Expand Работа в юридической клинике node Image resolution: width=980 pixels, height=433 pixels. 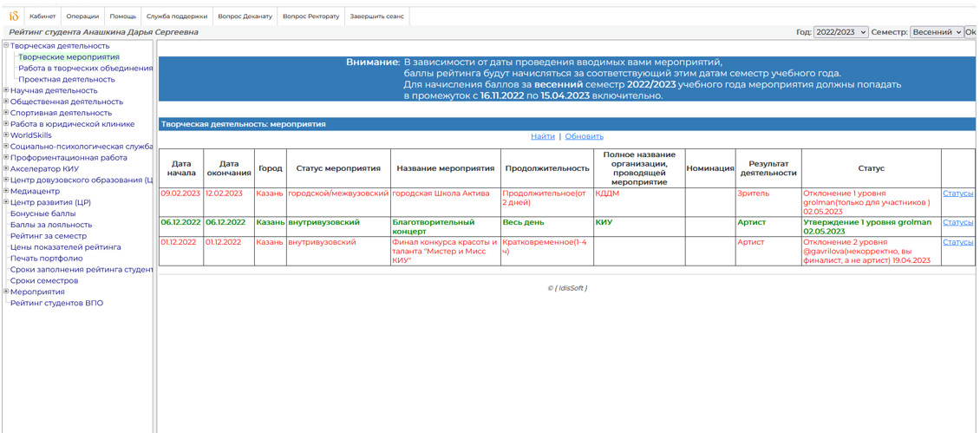(6, 124)
